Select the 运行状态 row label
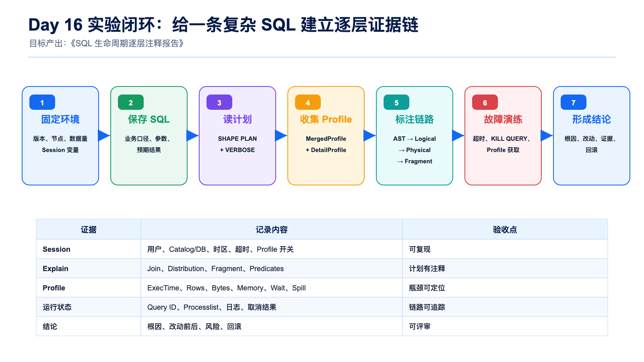Image resolution: width=644 pixels, height=362 pixels. pos(57,307)
